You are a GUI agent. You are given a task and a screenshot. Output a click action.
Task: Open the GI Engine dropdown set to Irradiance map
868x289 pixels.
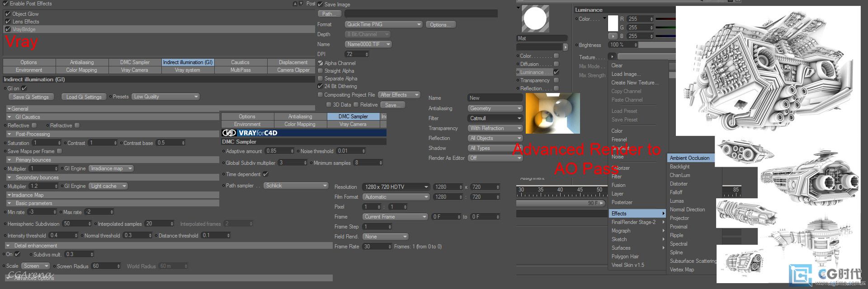click(111, 168)
